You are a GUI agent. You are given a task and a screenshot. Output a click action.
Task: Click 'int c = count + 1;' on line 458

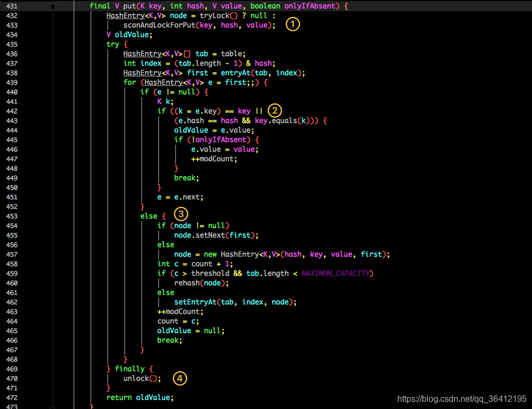[195, 264]
